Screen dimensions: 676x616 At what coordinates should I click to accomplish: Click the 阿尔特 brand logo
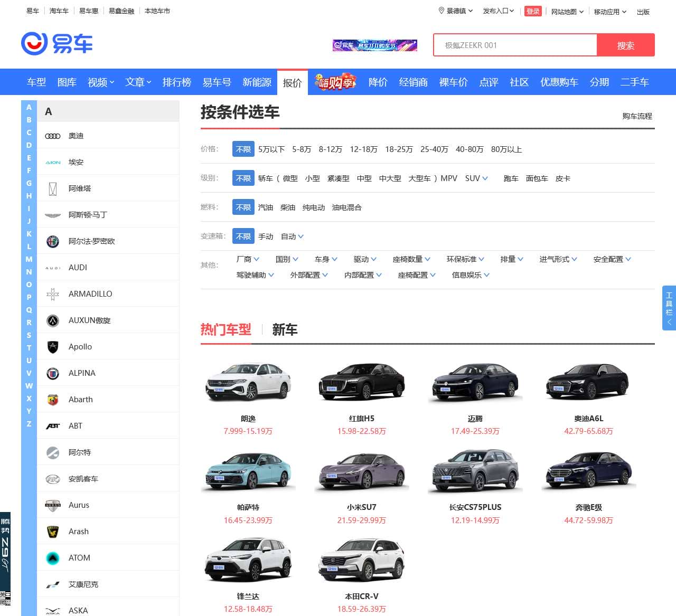[53, 452]
